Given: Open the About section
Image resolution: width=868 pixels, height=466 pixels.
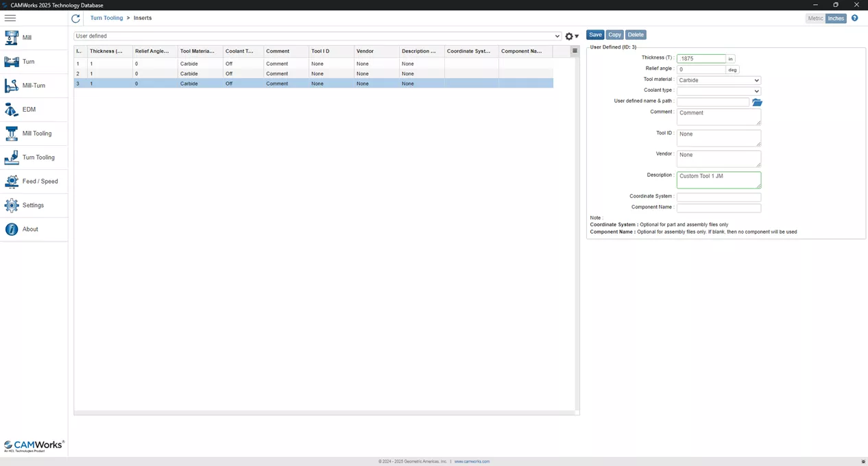Looking at the screenshot, I should click(30, 229).
